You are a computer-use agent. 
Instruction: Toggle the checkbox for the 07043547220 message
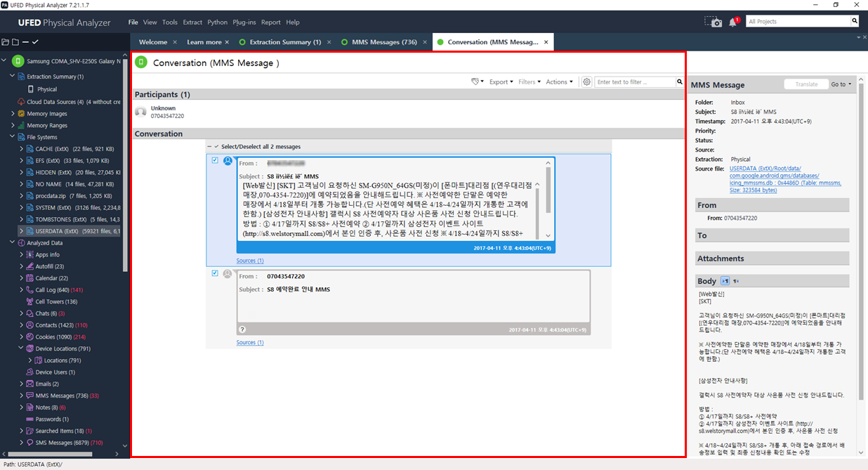pos(215,273)
